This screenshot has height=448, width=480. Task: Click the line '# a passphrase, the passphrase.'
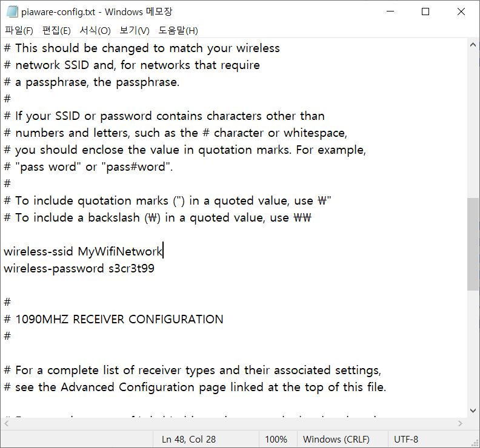click(x=92, y=82)
